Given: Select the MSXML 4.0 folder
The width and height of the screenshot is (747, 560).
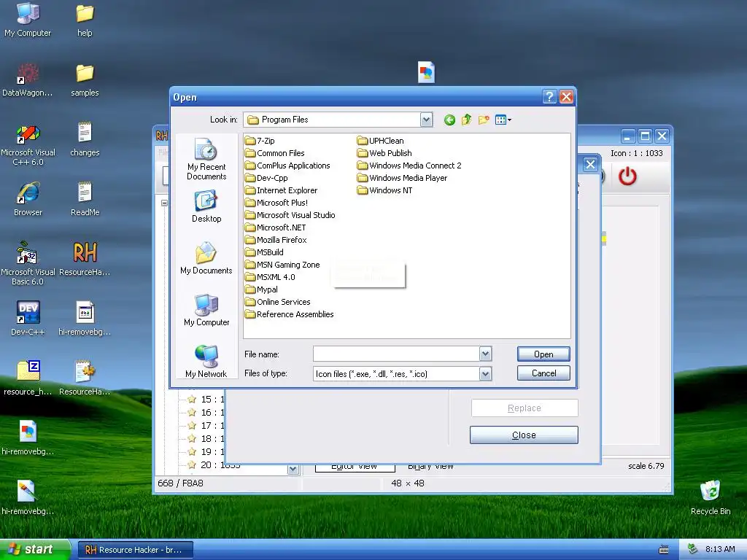Looking at the screenshot, I should [x=271, y=276].
